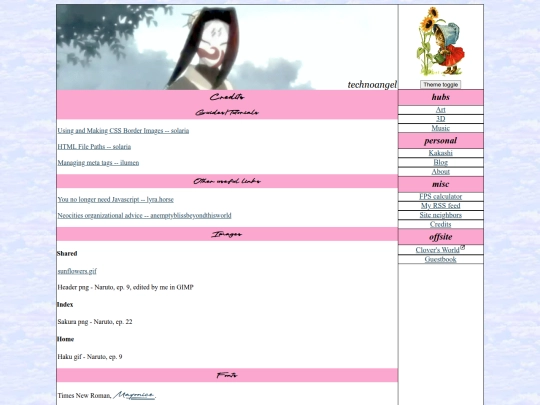Open You no longer need Javascript link
Image resolution: width=540 pixels, height=405 pixels.
(x=115, y=199)
